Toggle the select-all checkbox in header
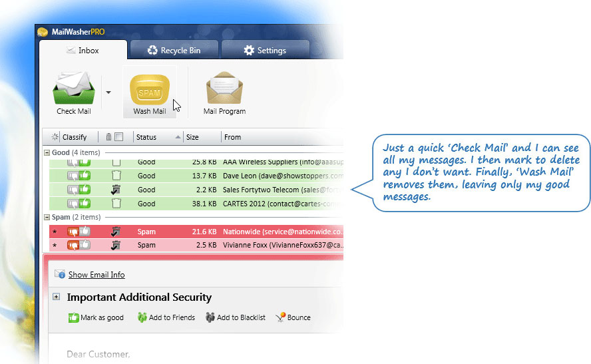Screen dimensions: 591x364 pos(118,137)
